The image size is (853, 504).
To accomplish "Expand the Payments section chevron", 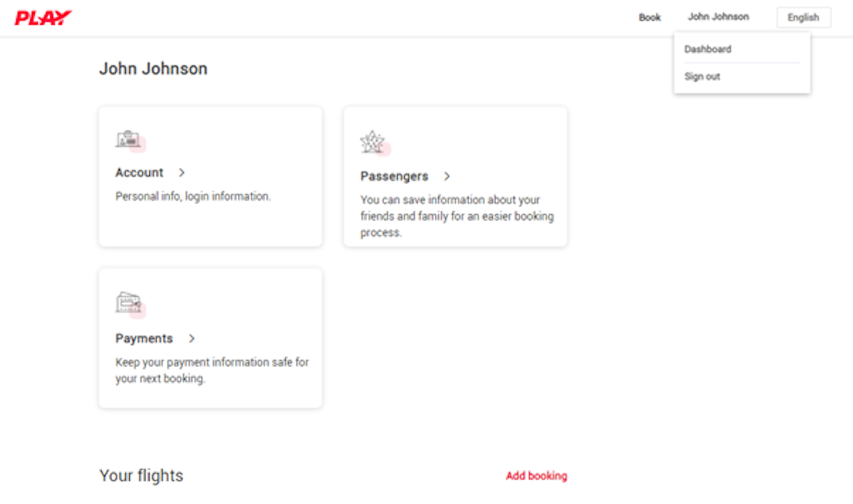I will tap(191, 338).
